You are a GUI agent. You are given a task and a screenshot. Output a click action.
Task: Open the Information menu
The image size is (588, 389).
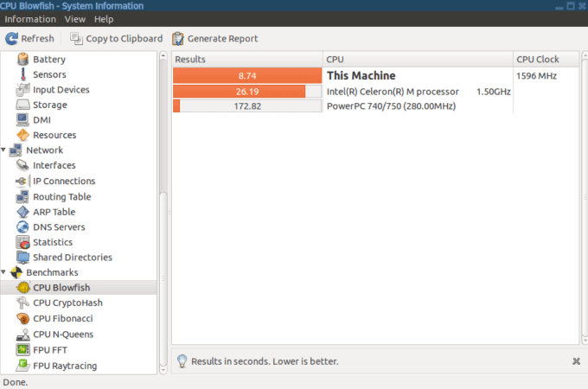click(x=30, y=19)
